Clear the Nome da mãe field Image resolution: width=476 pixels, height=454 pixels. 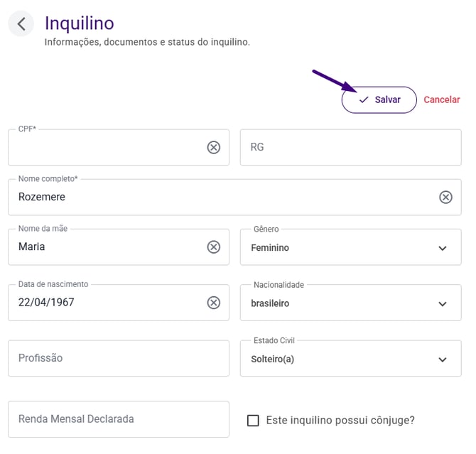click(x=213, y=247)
